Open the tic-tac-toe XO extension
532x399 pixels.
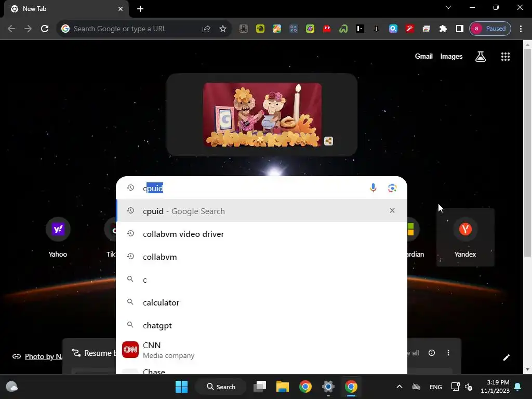pos(294,29)
